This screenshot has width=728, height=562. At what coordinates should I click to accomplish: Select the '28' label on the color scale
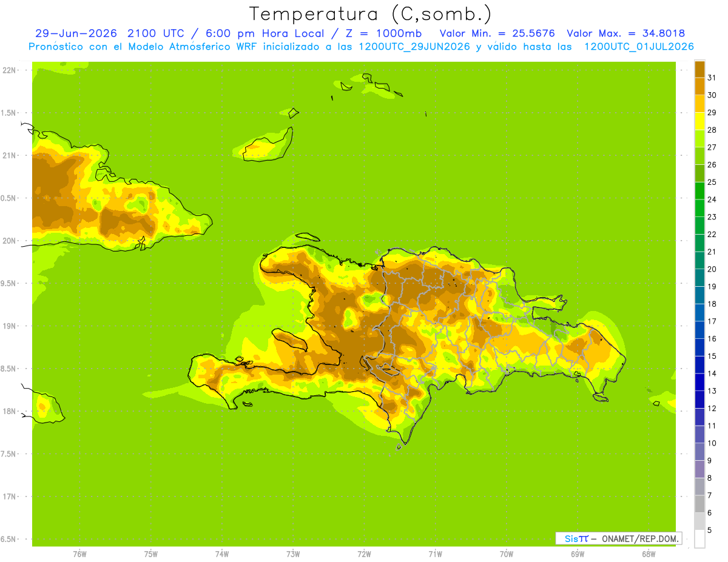pyautogui.click(x=712, y=130)
